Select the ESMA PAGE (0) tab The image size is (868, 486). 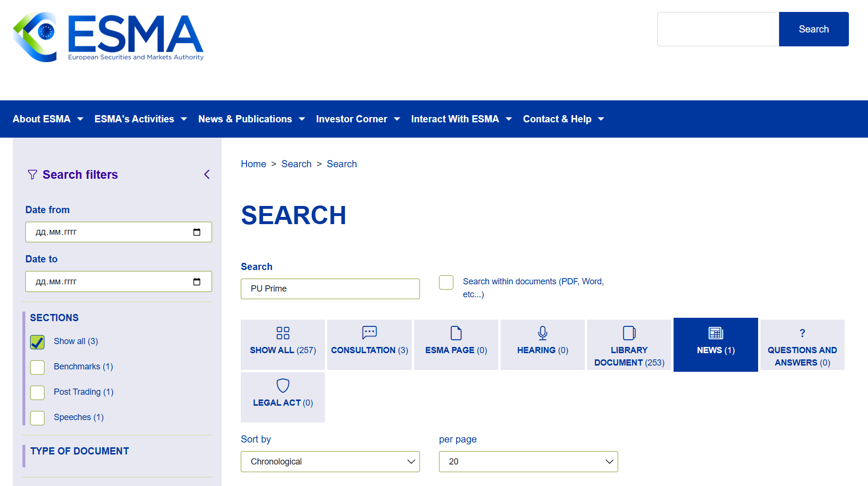pyautogui.click(x=456, y=345)
